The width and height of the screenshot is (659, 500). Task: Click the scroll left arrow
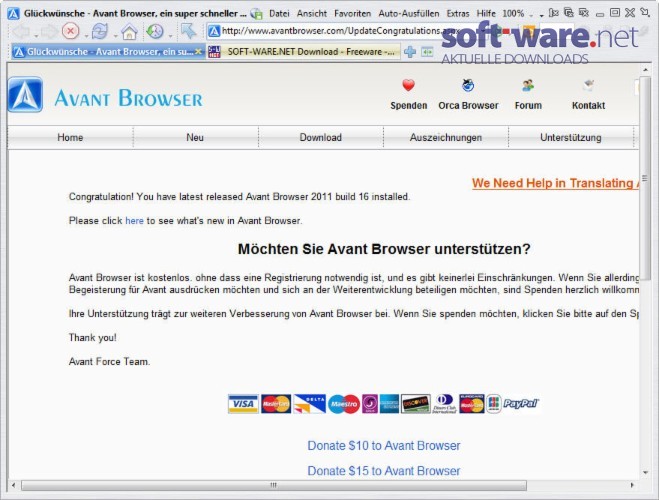(x=13, y=485)
